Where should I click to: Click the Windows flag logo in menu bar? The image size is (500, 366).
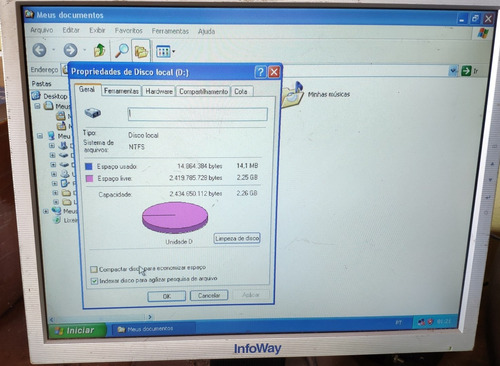click(x=482, y=33)
